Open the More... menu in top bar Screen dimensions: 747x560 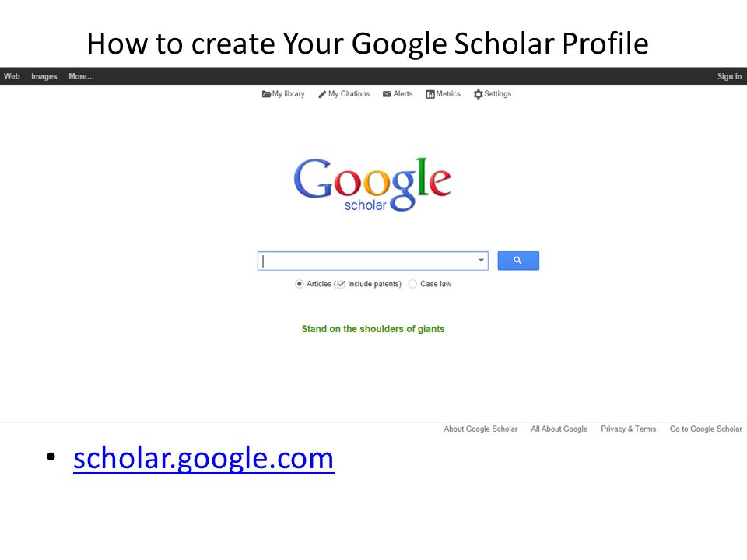point(82,76)
